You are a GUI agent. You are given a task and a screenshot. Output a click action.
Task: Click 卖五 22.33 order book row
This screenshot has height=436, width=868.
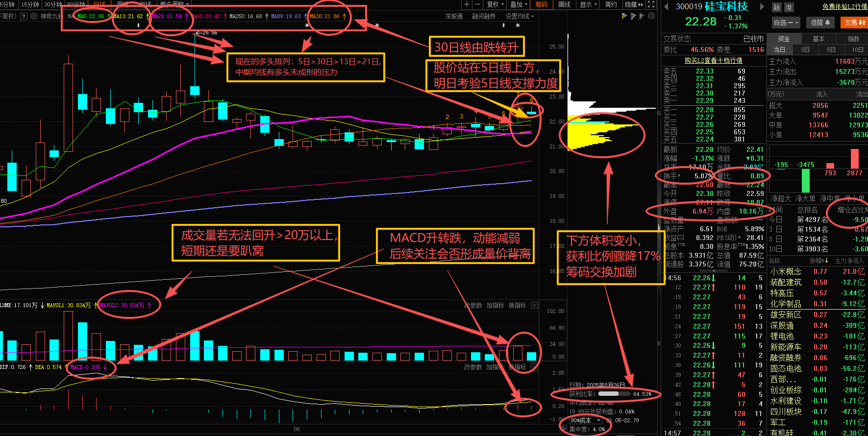713,71
